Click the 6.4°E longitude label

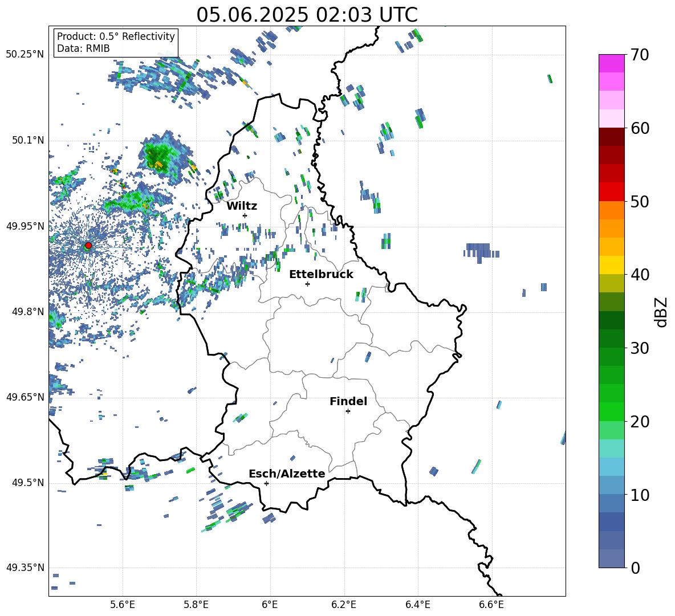[417, 605]
